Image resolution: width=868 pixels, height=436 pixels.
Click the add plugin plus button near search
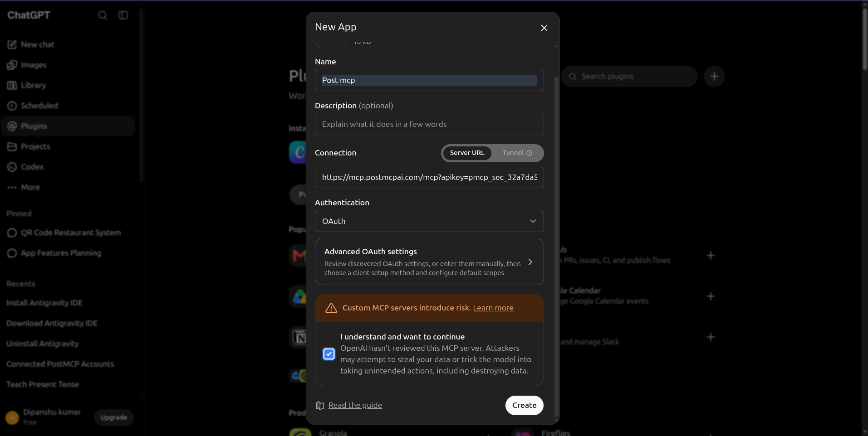tap(714, 76)
